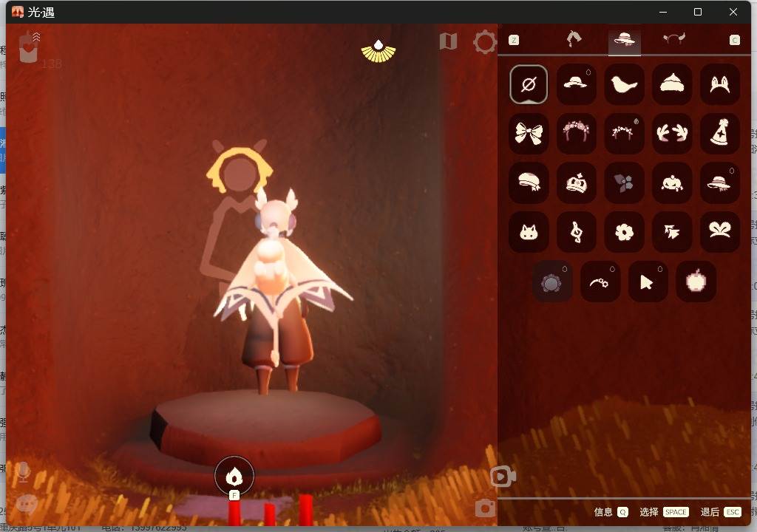Equip the white flower accessory
The image size is (757, 532).
coord(624,232)
